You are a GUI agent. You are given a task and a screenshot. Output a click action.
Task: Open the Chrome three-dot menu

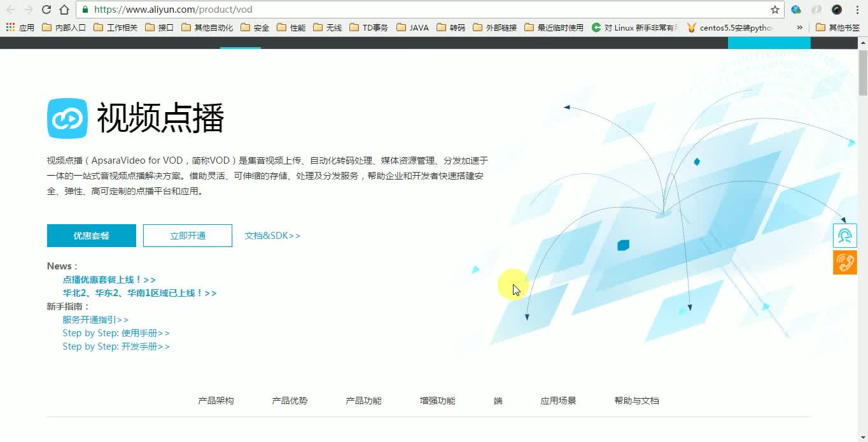point(857,10)
